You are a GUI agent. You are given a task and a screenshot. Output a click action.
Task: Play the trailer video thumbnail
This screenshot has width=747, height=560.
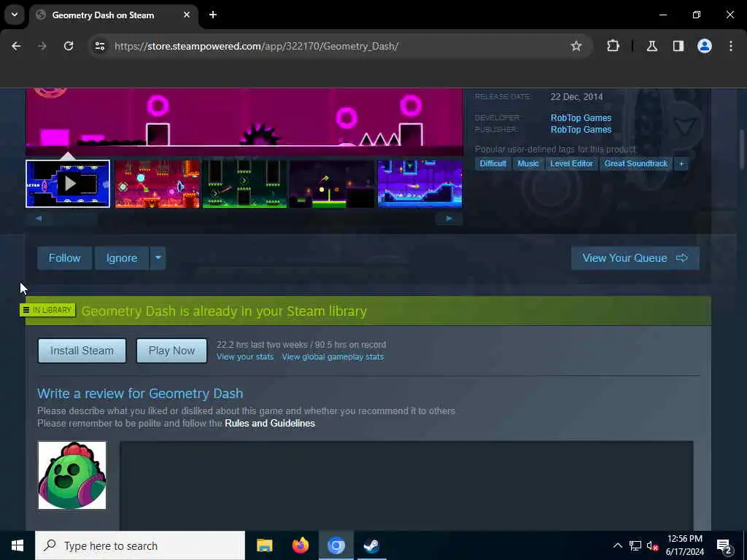[68, 184]
